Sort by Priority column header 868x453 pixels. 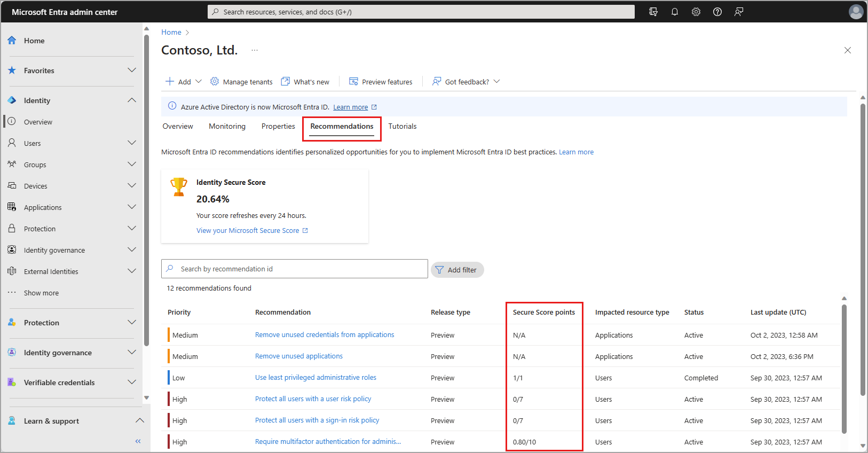point(179,313)
